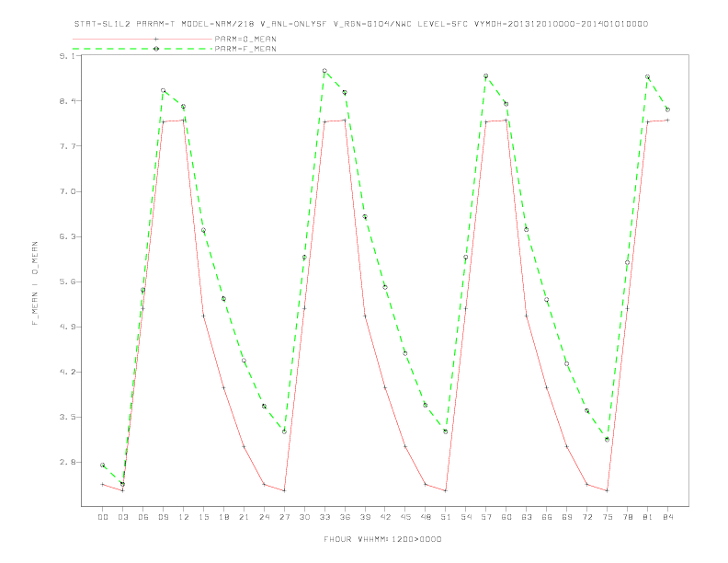Click the red O_MEAN plus marker at hour 84
Viewport: 728px width, 563px height.
tap(667, 121)
